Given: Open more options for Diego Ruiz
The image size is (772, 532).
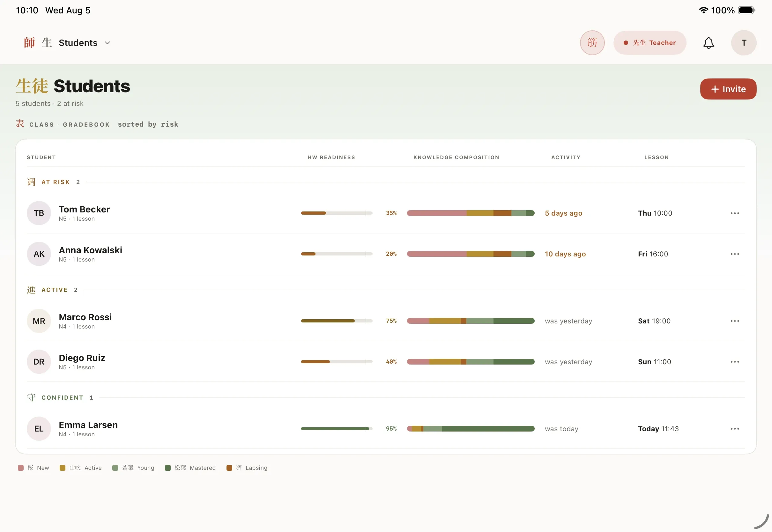Looking at the screenshot, I should pyautogui.click(x=734, y=362).
